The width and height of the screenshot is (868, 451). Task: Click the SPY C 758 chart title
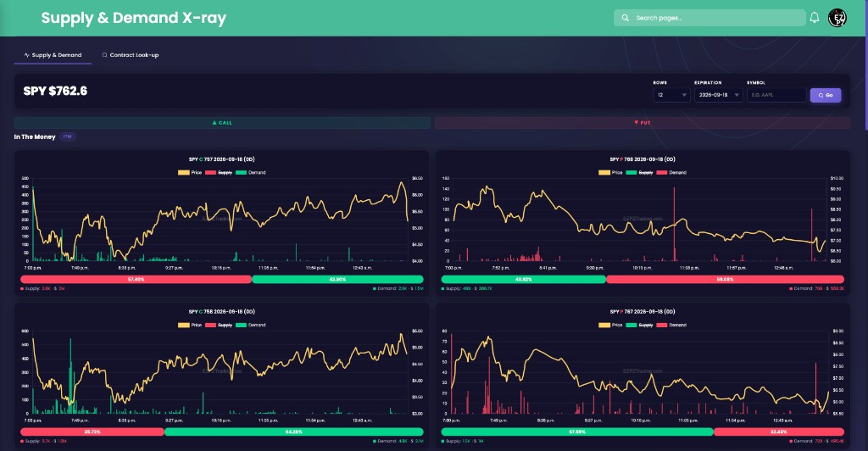[221, 312]
